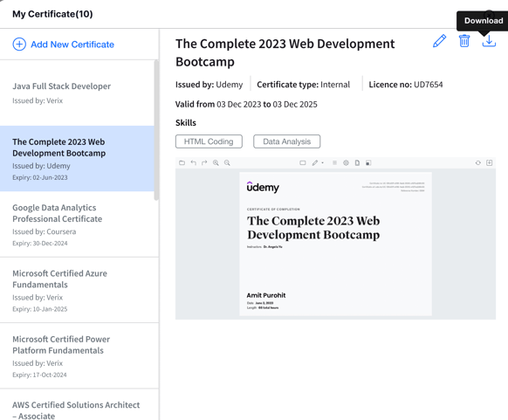Viewport: 508px width, 420px height.
Task: Undo in the certificate viewer toolbar
Action: click(x=194, y=162)
